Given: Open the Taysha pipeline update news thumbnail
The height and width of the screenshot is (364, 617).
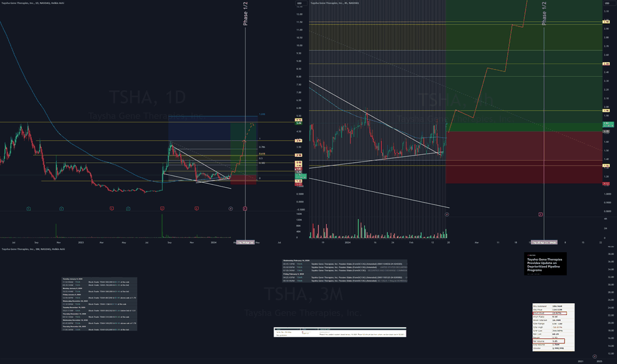Looking at the screenshot, I should [x=545, y=263].
